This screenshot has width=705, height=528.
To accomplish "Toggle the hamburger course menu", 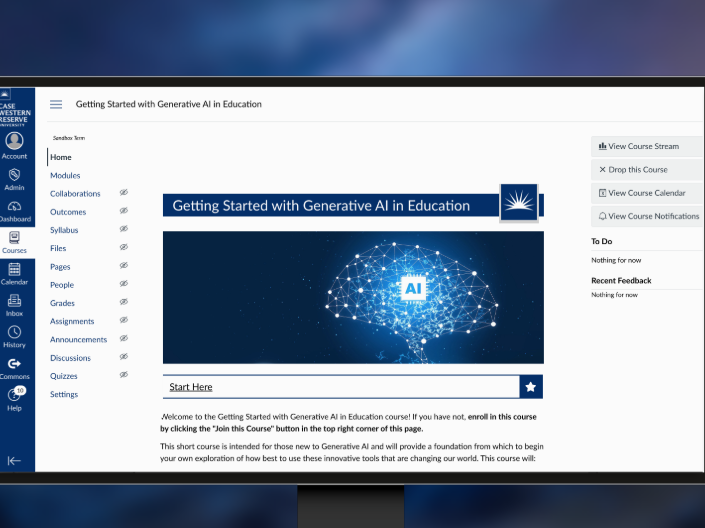I will (x=56, y=104).
